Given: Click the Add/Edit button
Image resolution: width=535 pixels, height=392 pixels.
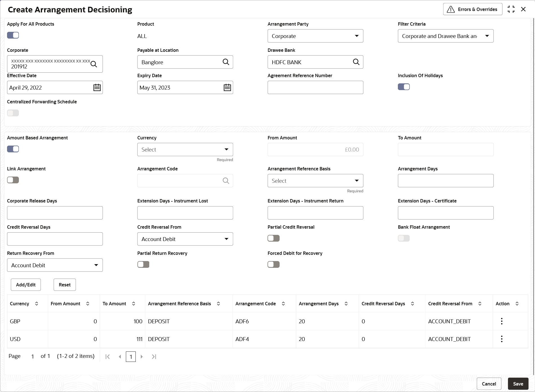Looking at the screenshot, I should pyautogui.click(x=26, y=285).
